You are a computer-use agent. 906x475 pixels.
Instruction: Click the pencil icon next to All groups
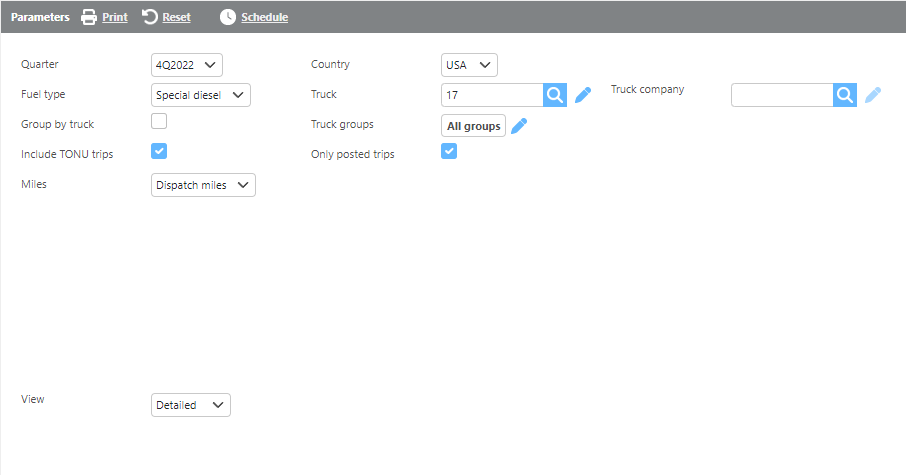[x=519, y=126]
